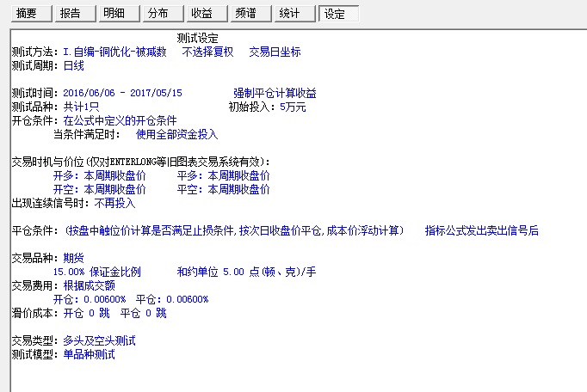Click the 开空: 本周期收盘价 entry
Screen dimensions: 587x392
pyautogui.click(x=99, y=189)
